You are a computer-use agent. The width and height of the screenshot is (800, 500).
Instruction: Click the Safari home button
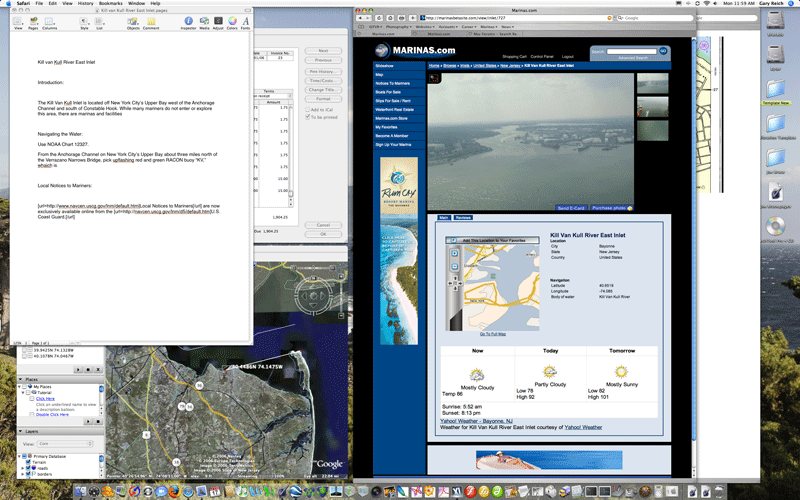(390, 18)
